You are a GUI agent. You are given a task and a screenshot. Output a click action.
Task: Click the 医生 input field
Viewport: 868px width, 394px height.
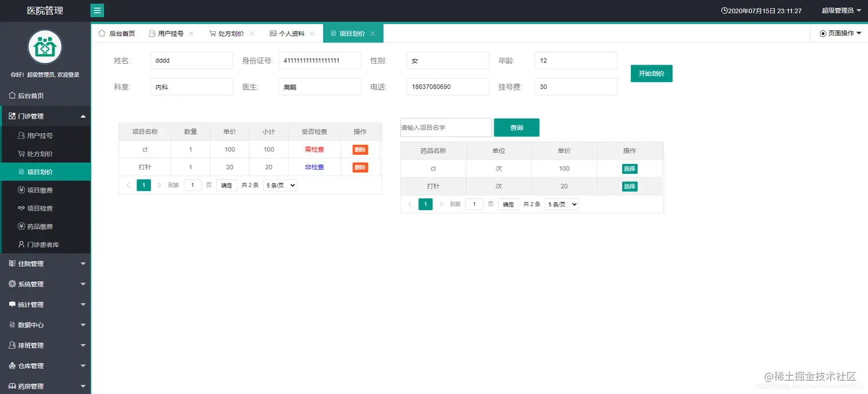[320, 87]
